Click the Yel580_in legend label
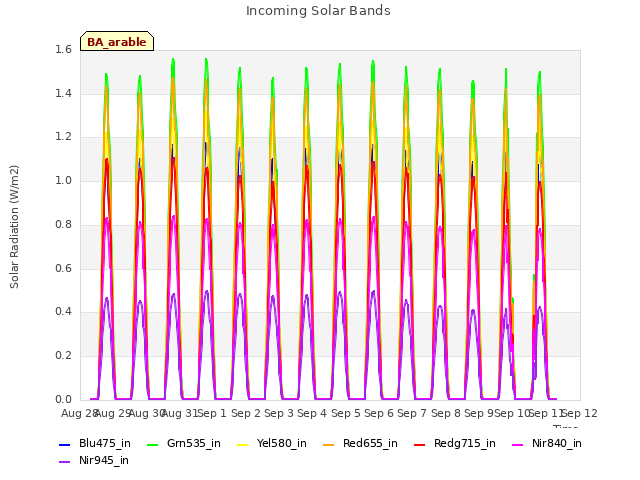Image resolution: width=640 pixels, height=480 pixels. coord(282,443)
